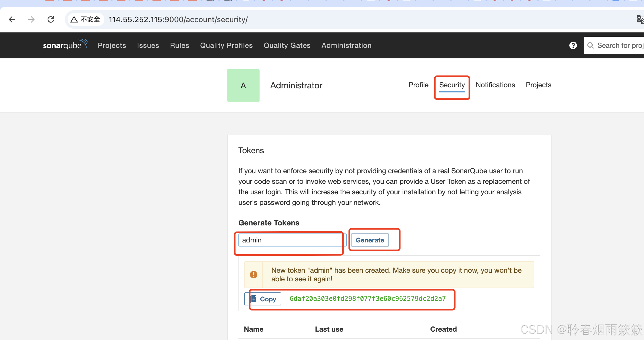Open Quality Profiles in navbar
Viewport: 644px width, 340px height.
pos(226,45)
